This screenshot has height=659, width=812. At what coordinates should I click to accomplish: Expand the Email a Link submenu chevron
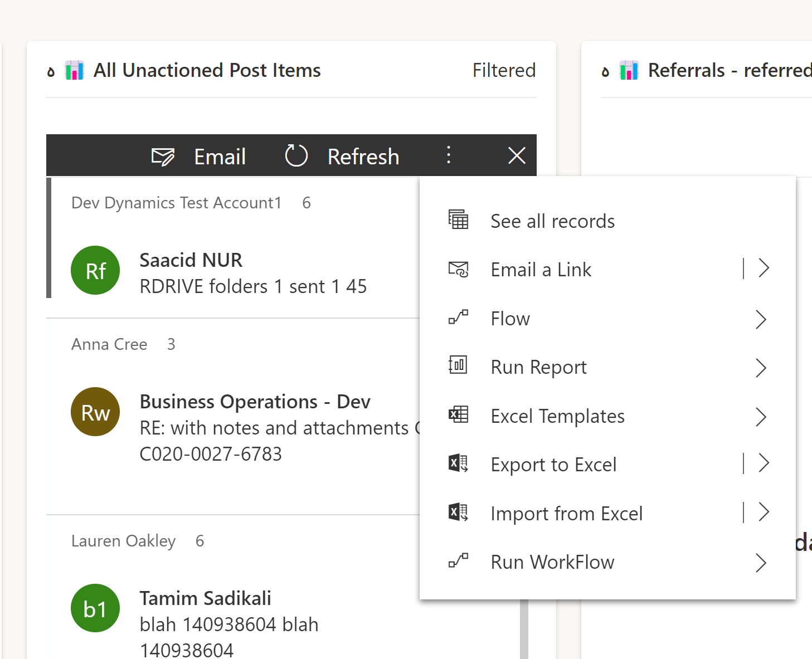pos(764,269)
